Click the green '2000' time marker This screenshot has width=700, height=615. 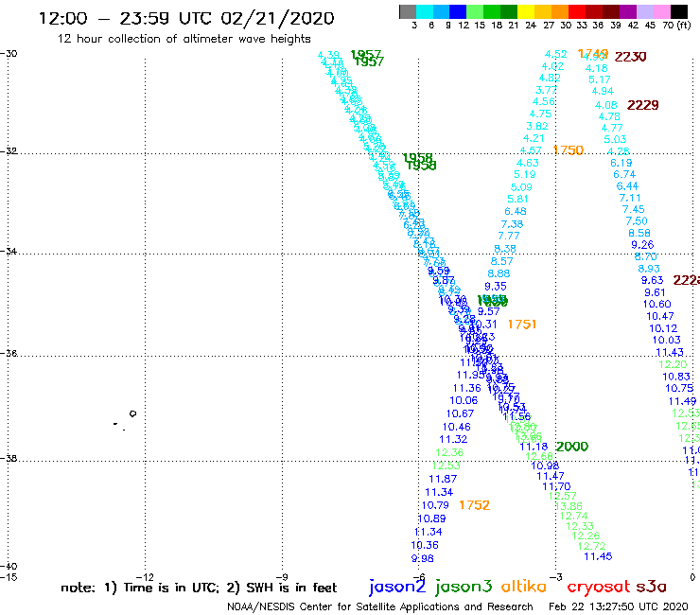(572, 447)
